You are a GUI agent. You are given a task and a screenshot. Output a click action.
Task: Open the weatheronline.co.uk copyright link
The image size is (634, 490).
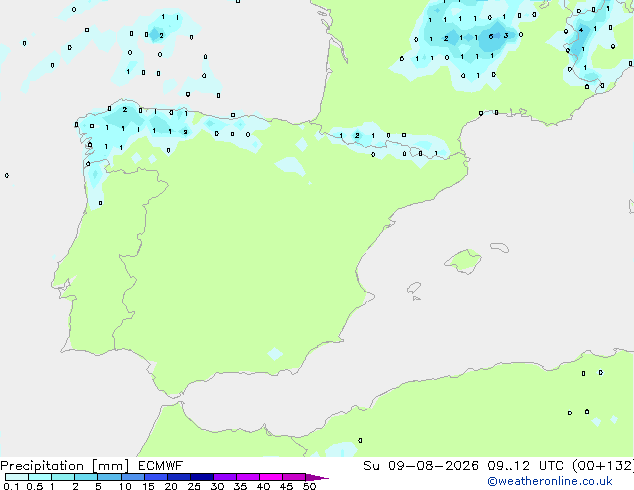[550, 481]
